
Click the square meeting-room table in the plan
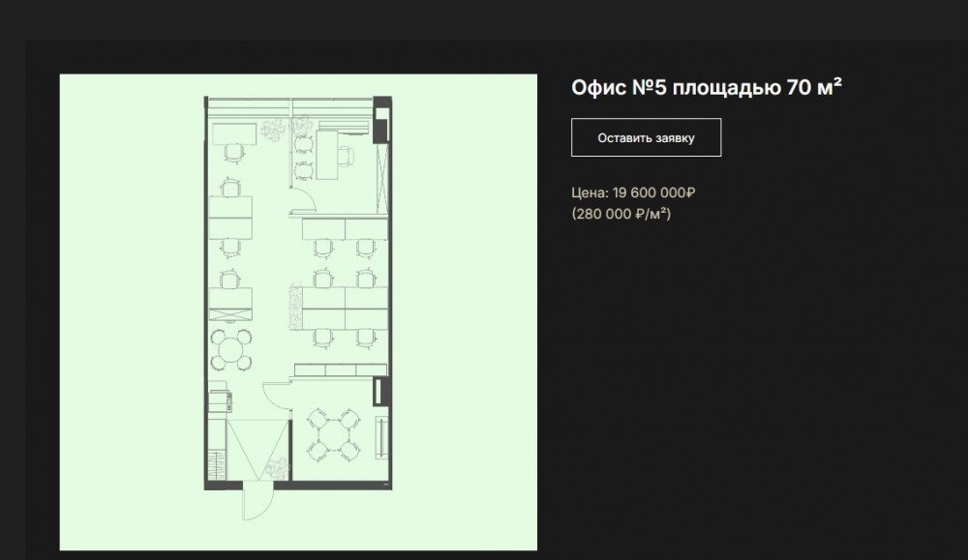coord(334,434)
